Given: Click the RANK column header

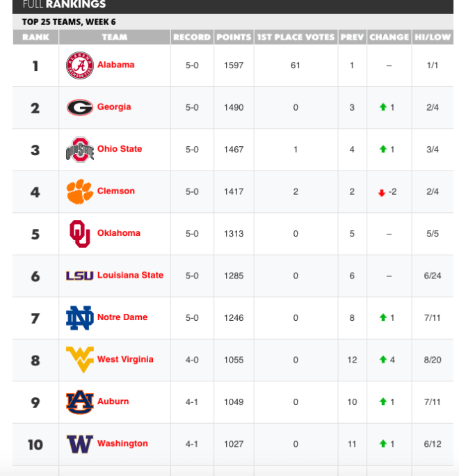Looking at the screenshot, I should pos(35,37).
